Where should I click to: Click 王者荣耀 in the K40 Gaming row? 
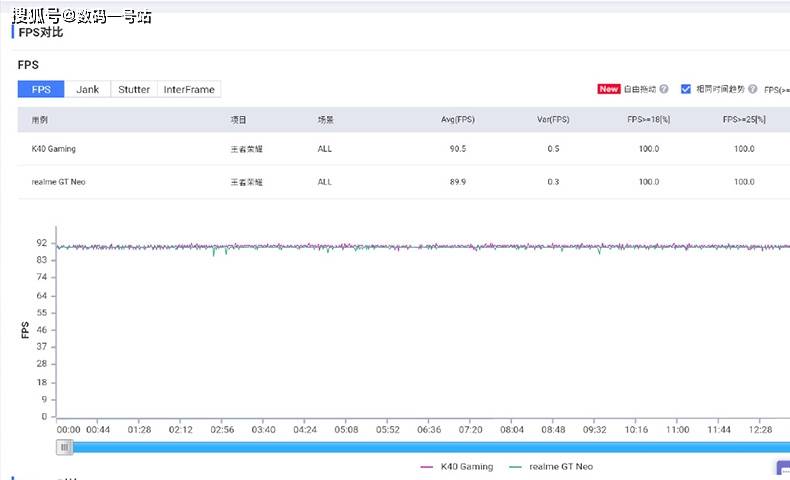246,149
